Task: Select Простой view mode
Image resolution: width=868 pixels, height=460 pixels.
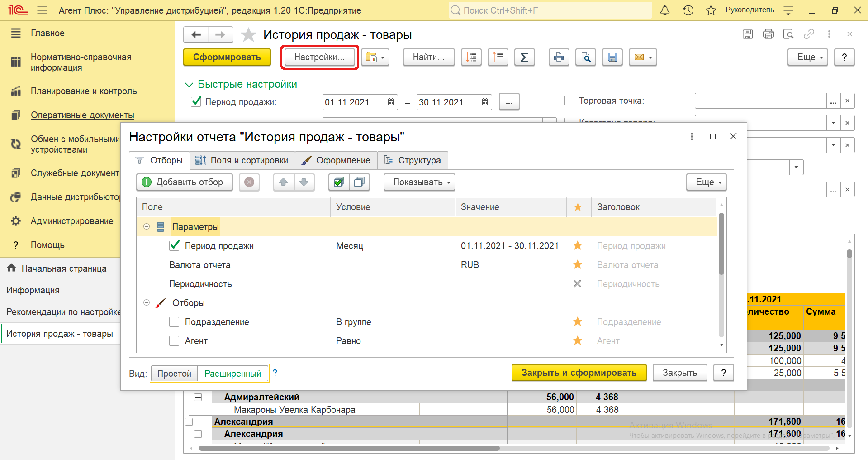Action: pos(174,374)
